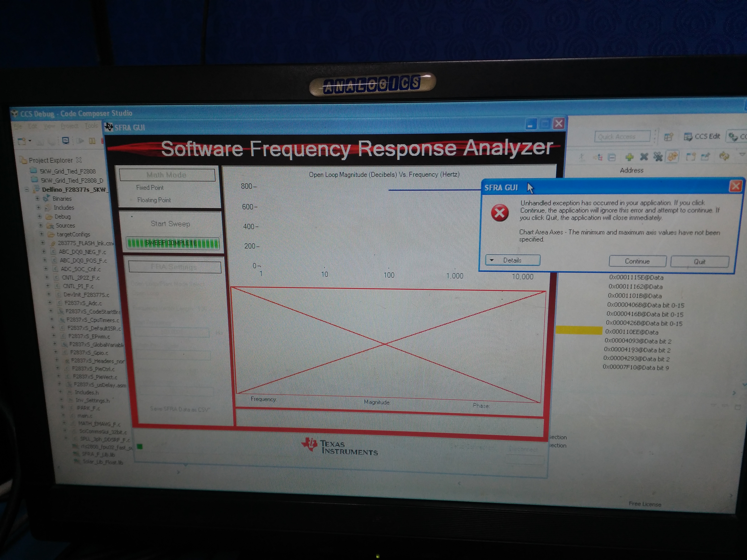
Task: Open the File menu
Action: pos(18,126)
